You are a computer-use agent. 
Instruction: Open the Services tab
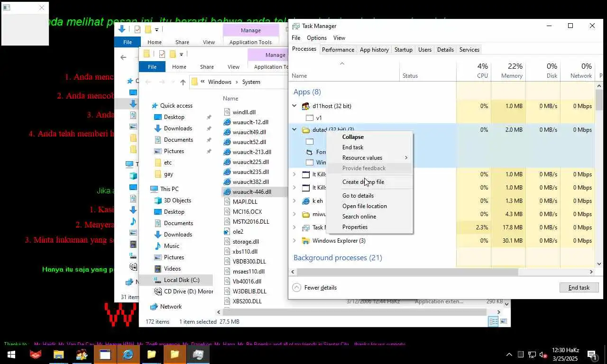coord(469,50)
